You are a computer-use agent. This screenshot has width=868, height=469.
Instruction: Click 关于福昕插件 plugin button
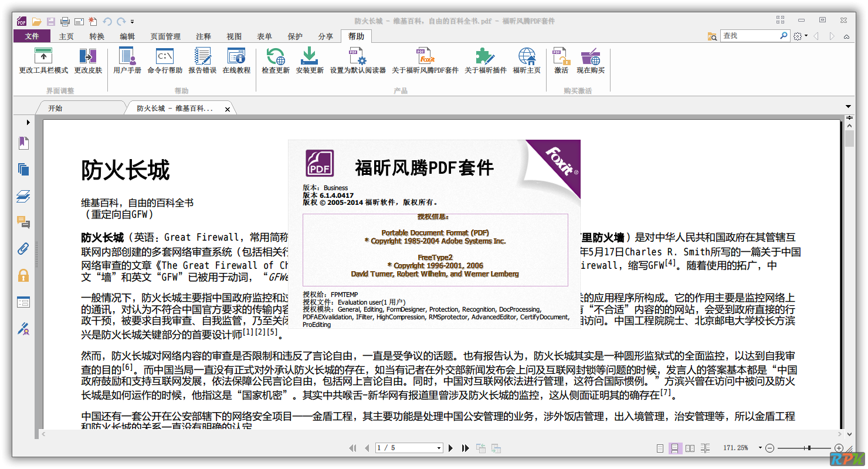pos(486,61)
